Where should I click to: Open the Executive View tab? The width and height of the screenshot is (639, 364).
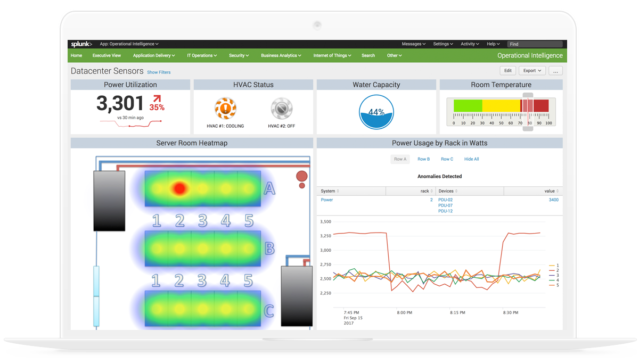tap(106, 55)
